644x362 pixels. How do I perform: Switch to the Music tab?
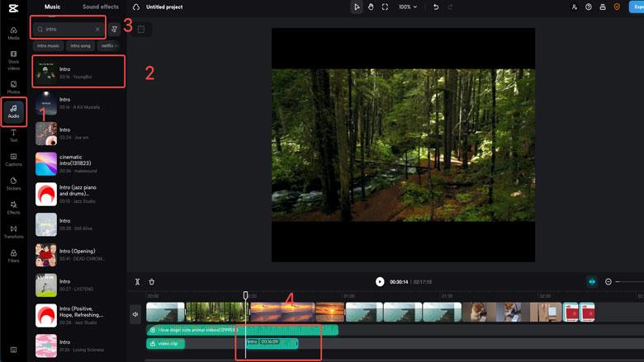point(52,7)
